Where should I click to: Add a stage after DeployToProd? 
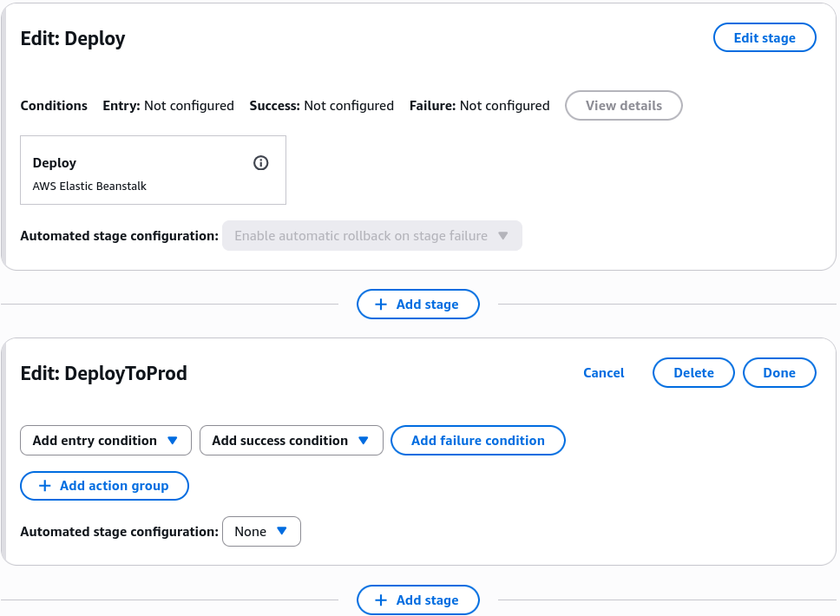pyautogui.click(x=418, y=600)
